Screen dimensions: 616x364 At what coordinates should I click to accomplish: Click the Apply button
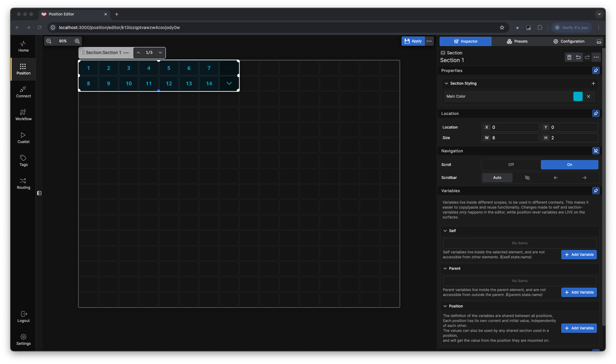coord(413,41)
